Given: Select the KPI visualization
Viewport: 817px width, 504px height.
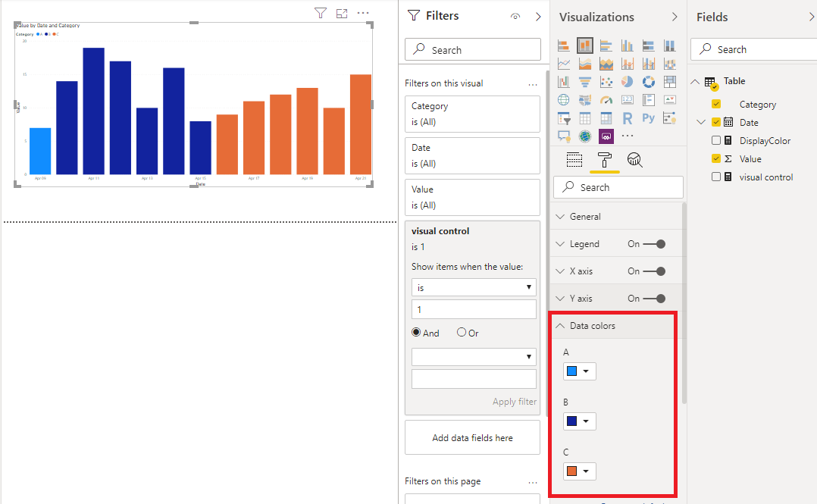Looking at the screenshot, I should (x=669, y=100).
